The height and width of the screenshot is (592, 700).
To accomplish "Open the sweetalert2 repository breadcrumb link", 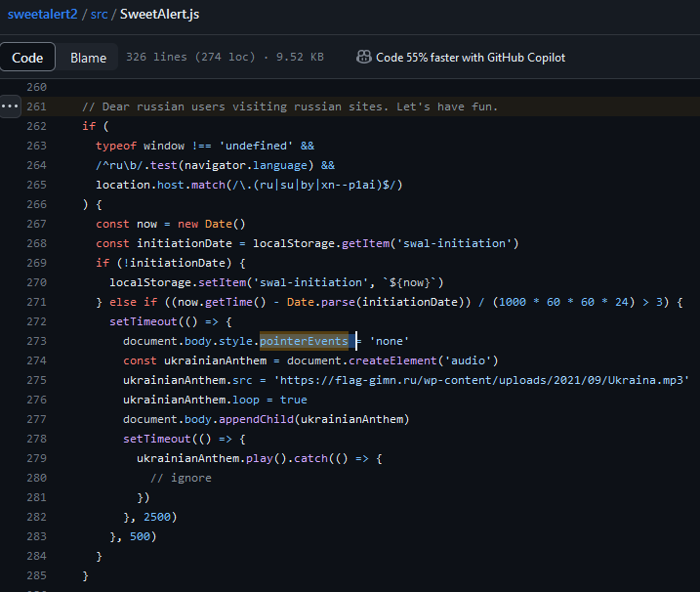I will coord(42,15).
